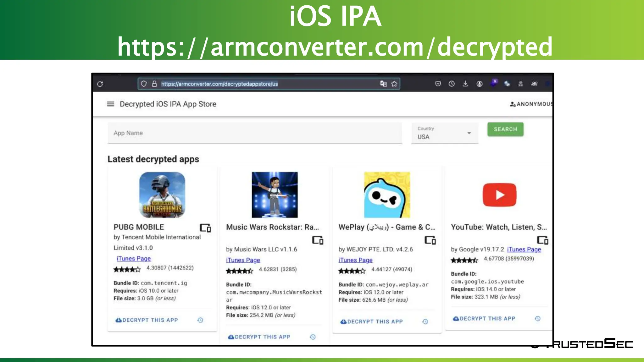Click DECRYPT THIS APP for PUBG MOBILE
The width and height of the screenshot is (644, 362).
click(147, 320)
